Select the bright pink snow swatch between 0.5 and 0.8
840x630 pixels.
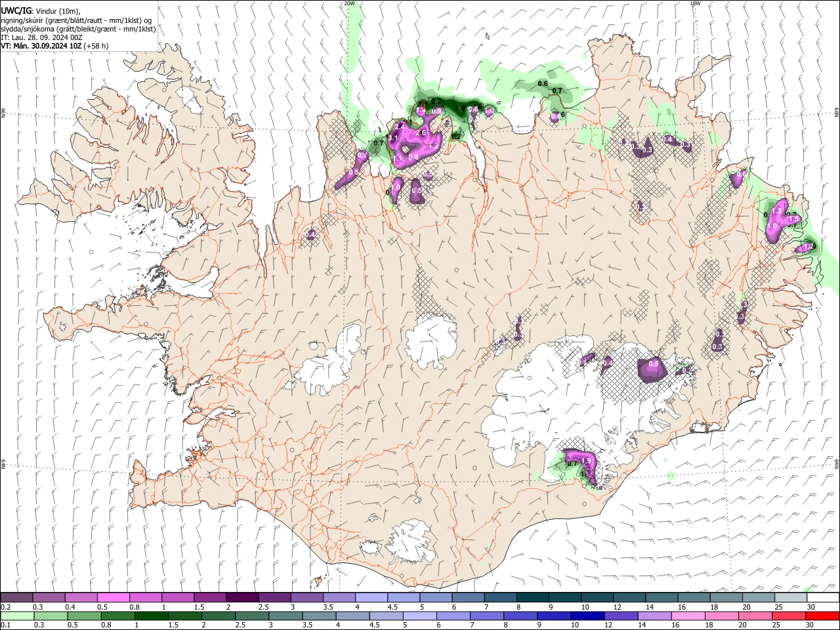pyautogui.click(x=113, y=598)
